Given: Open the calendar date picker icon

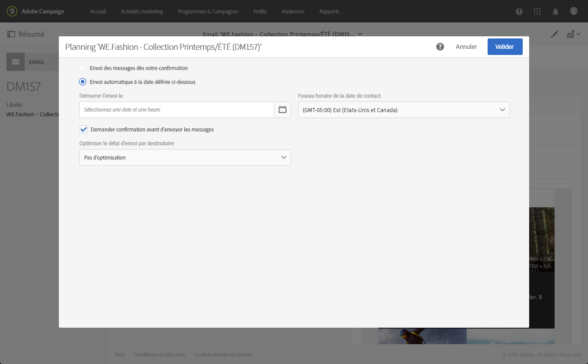Looking at the screenshot, I should click(283, 110).
